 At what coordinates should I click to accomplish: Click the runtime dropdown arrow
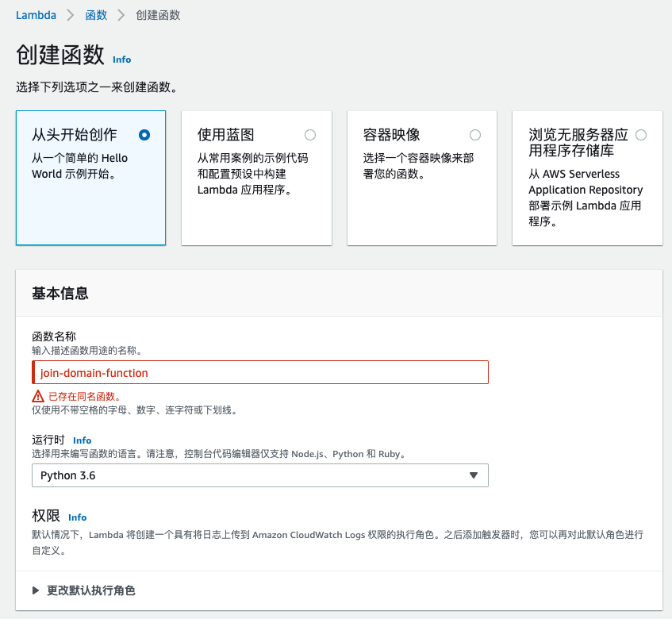(474, 475)
